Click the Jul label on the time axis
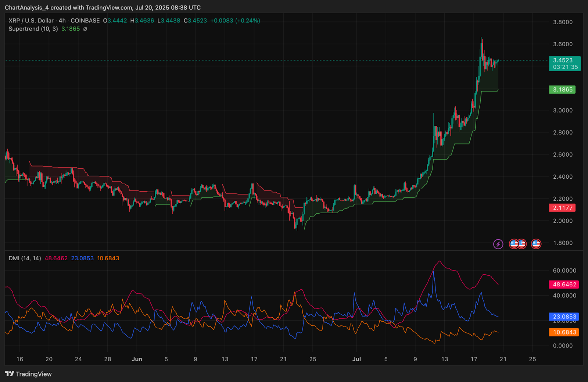 tap(356, 359)
